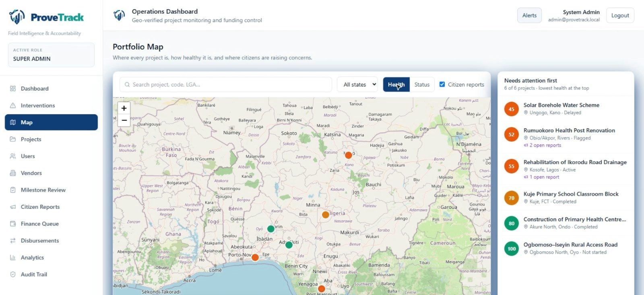Open Analytics page
Image resolution: width=644 pixels, height=295 pixels.
(x=51, y=258)
